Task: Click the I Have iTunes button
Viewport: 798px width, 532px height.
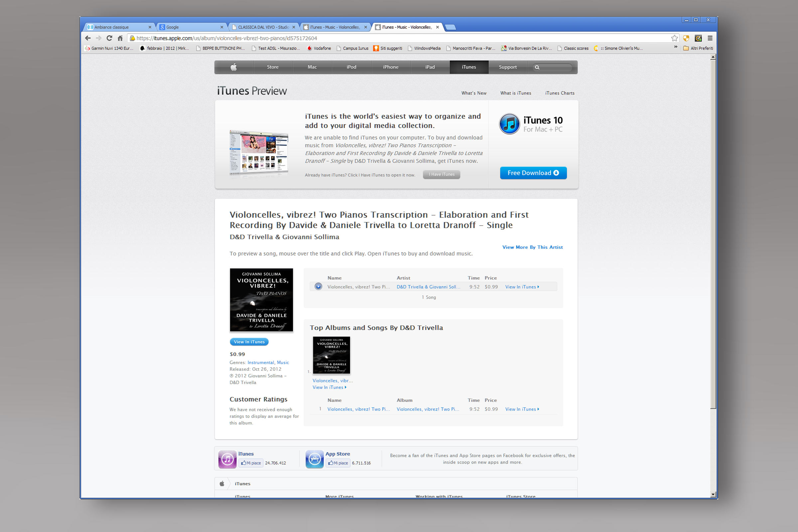Action: pos(442,174)
